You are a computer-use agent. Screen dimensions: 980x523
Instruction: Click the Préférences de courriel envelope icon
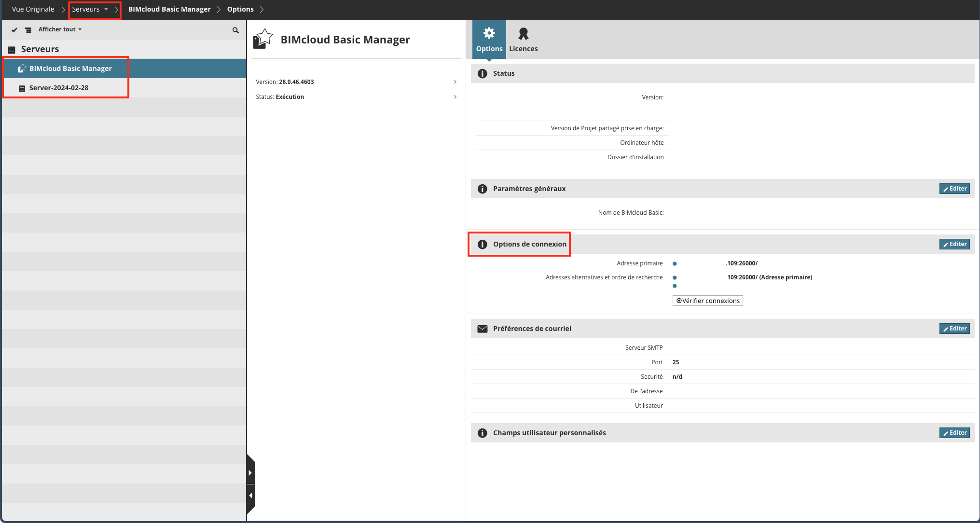point(482,329)
